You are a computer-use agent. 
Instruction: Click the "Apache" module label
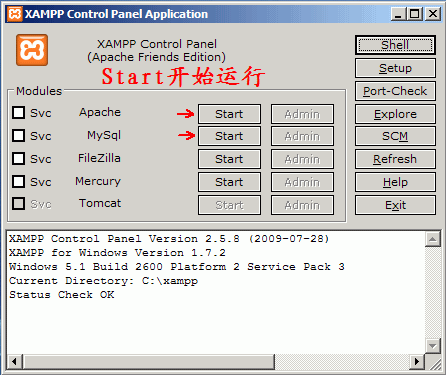(x=100, y=112)
